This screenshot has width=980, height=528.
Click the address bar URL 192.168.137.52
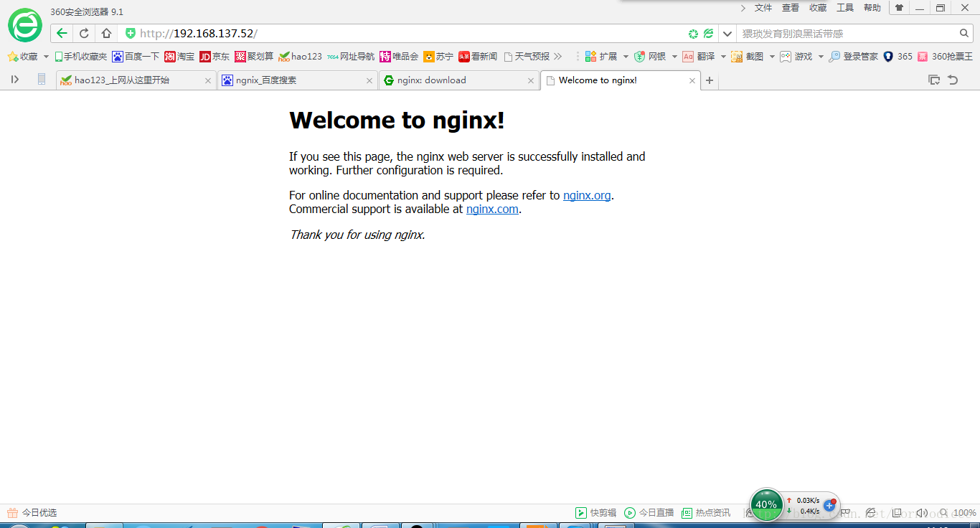pos(199,34)
